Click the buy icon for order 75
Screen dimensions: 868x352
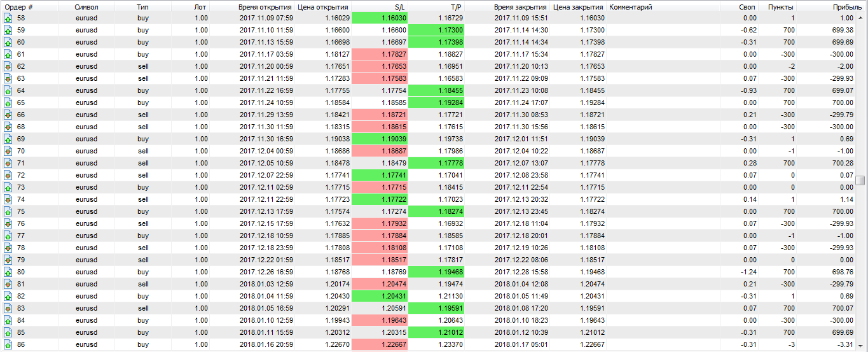(8, 211)
